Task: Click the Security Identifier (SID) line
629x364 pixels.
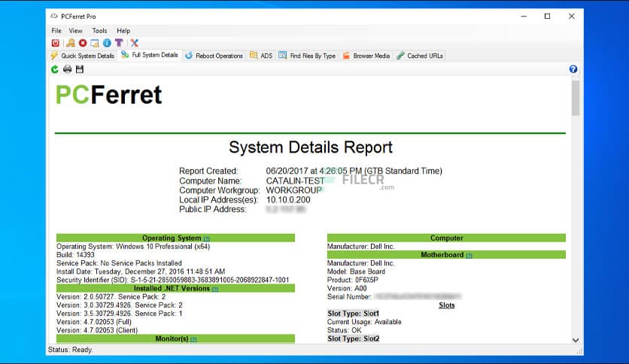Action: point(172,280)
